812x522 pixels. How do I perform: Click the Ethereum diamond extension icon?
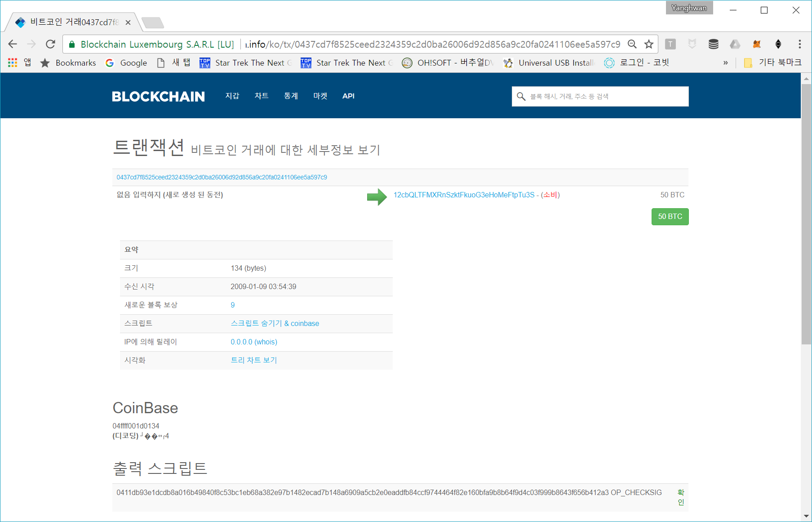point(778,44)
